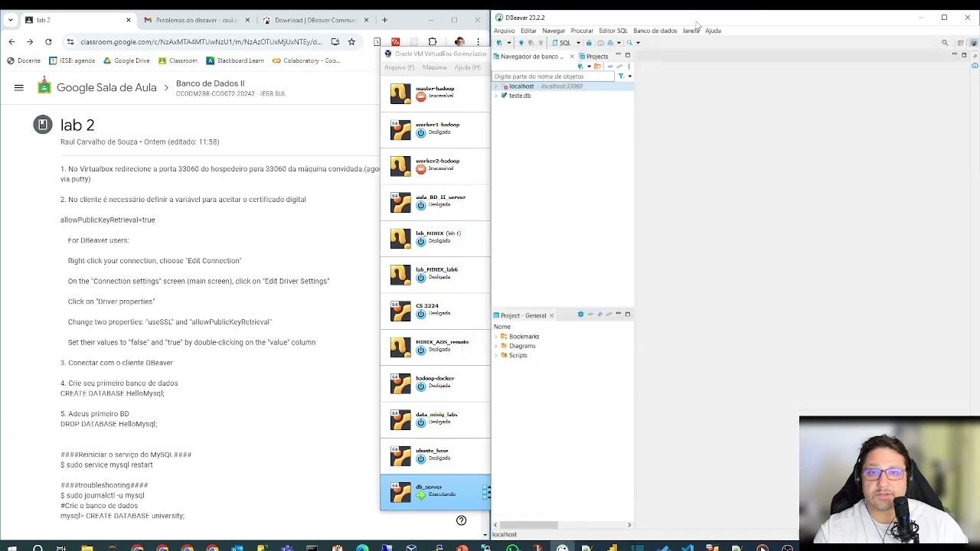Select CS 3224 VM in VirtualBox list

435,310
